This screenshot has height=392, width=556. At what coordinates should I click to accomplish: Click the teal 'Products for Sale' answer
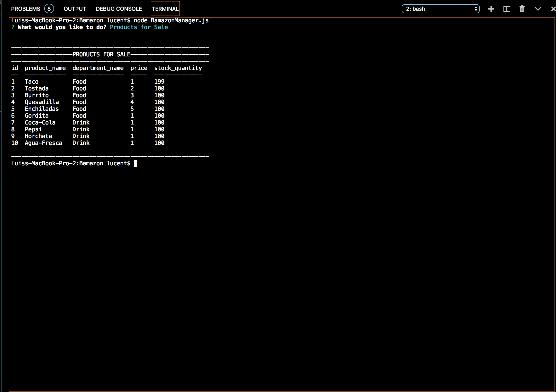pyautogui.click(x=139, y=27)
